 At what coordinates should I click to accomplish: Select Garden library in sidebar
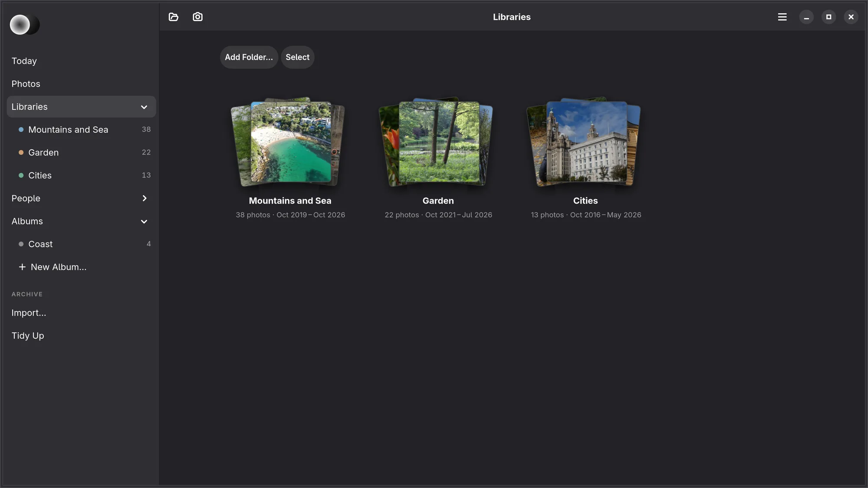(x=81, y=153)
